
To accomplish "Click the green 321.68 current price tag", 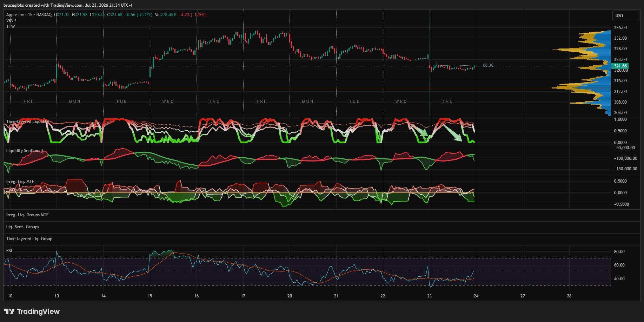I will [620, 66].
